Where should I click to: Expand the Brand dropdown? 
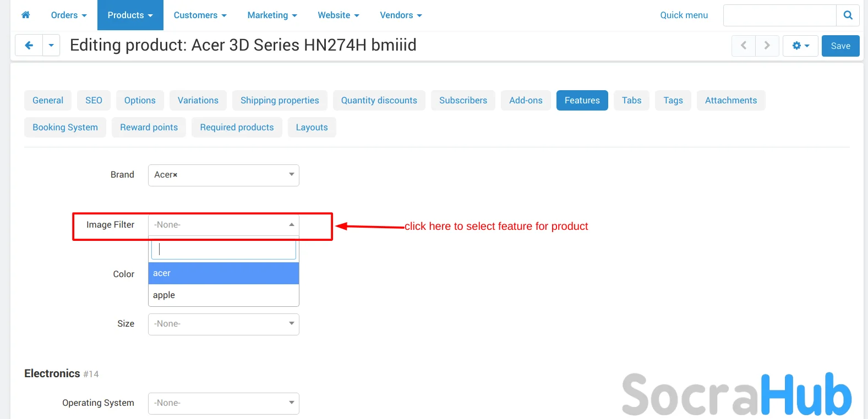(x=291, y=175)
